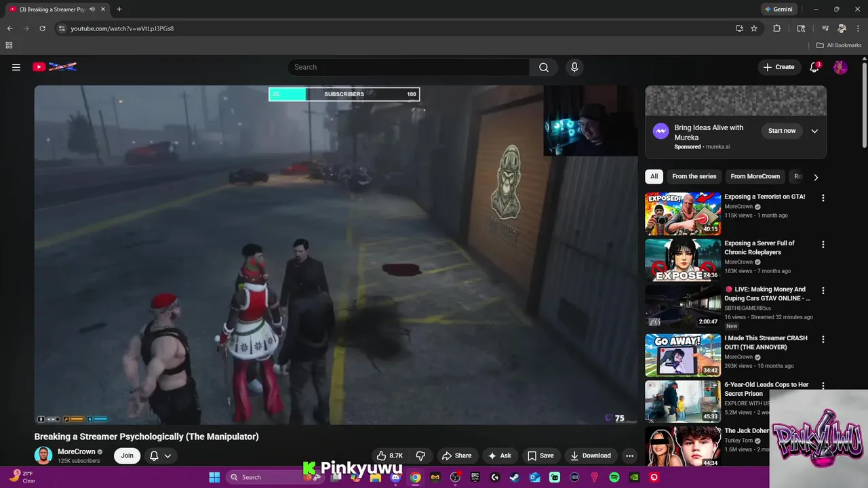Click in the YouTube search field
The image size is (868, 488).
click(x=408, y=67)
